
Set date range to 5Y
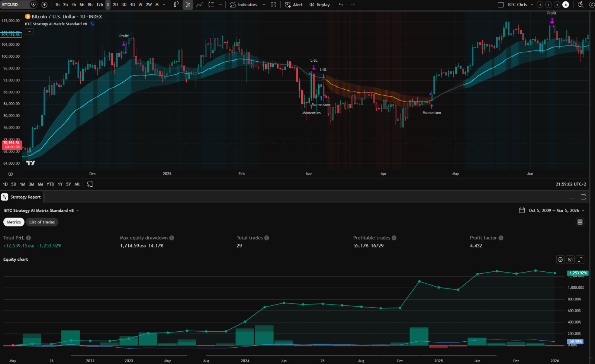(68, 184)
